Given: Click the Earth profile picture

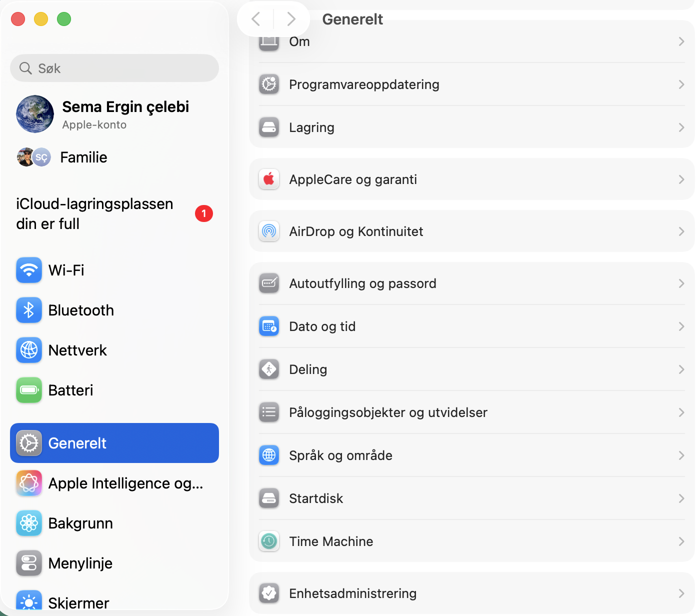Looking at the screenshot, I should 35,114.
